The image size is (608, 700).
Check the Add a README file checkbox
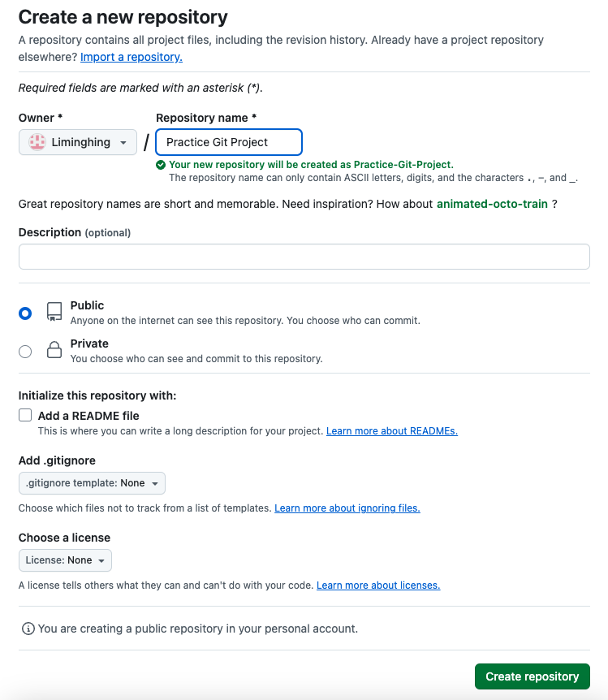click(24, 414)
